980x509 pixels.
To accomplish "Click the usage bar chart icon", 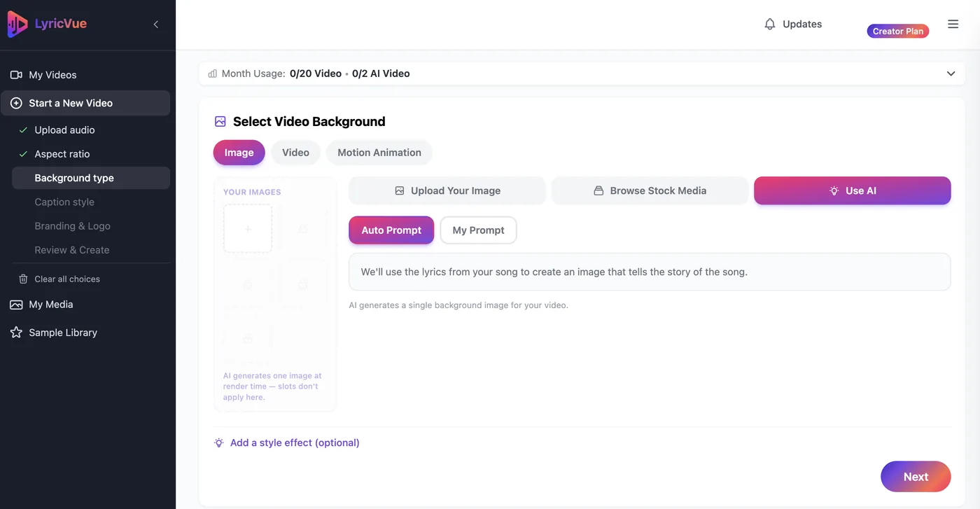I will coord(213,74).
